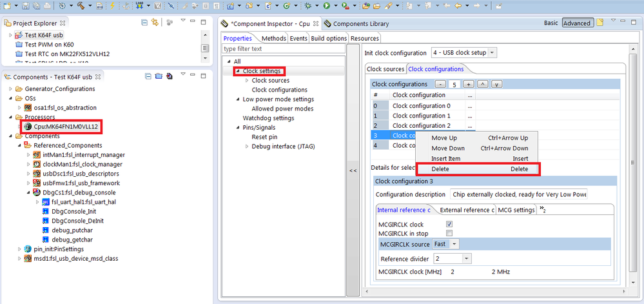Viewport: 644px width, 304px height.
Task: Open the MCGIRCLK source Fast dropdown
Action: click(x=454, y=244)
